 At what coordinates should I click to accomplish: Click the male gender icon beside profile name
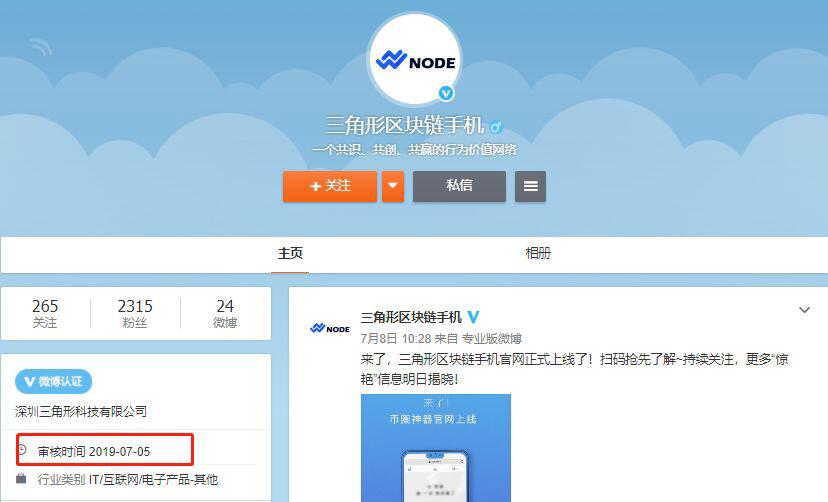[x=496, y=127]
